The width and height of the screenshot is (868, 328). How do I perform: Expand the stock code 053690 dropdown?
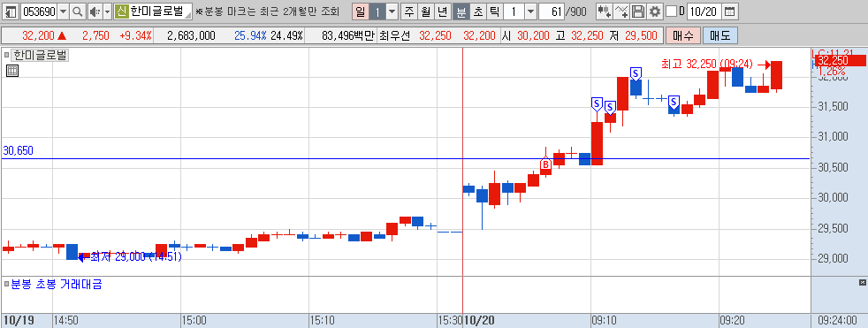click(x=63, y=11)
